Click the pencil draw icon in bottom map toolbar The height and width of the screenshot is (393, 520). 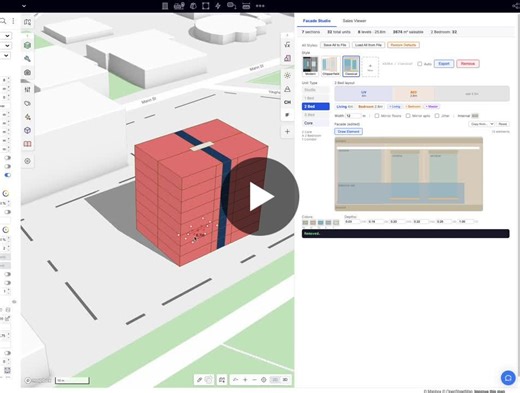199,380
